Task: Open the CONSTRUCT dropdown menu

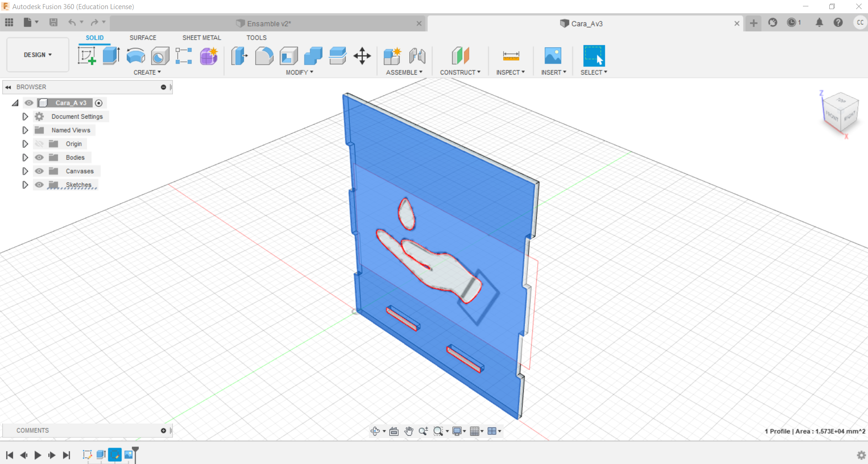Action: pos(460,72)
